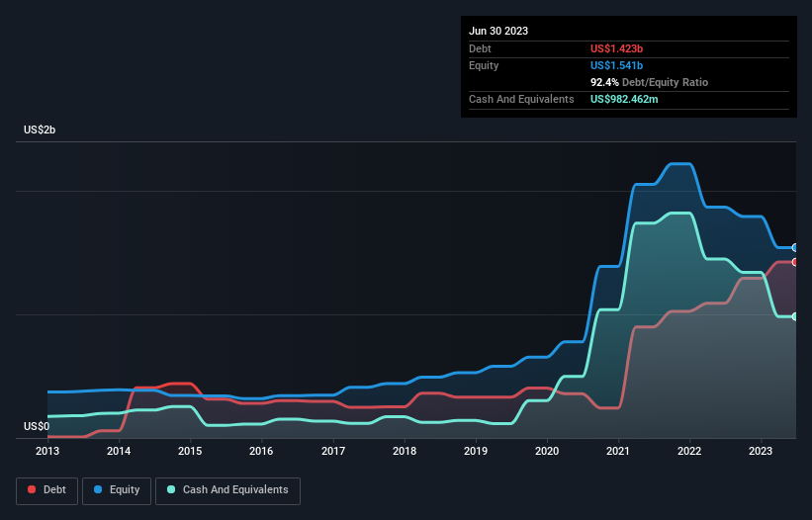
Task: Click the teal Cash endpoint marker
Action: coord(795,316)
